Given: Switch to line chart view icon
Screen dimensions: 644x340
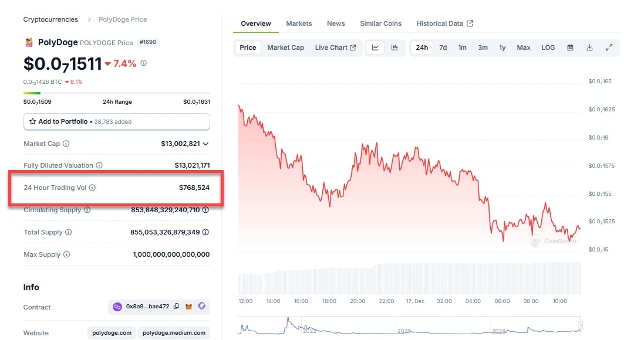Looking at the screenshot, I should coord(375,47).
